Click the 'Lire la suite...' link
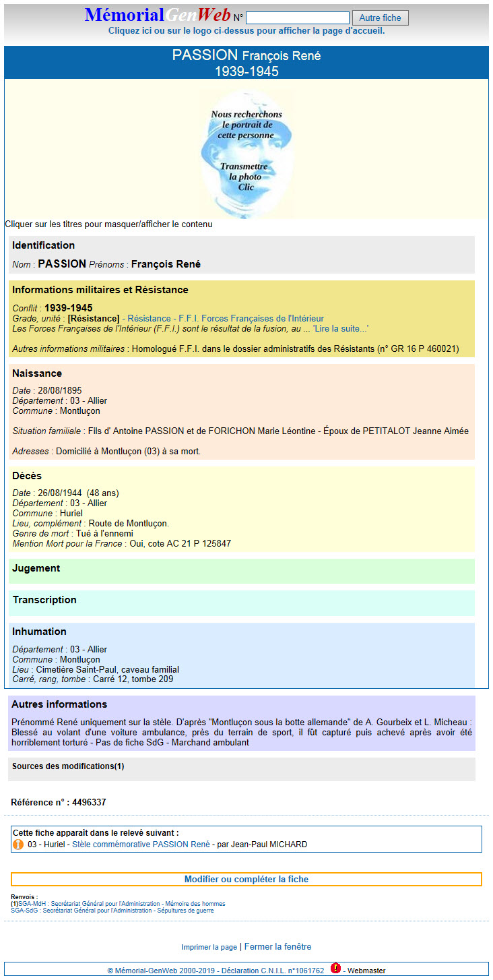 tap(341, 328)
